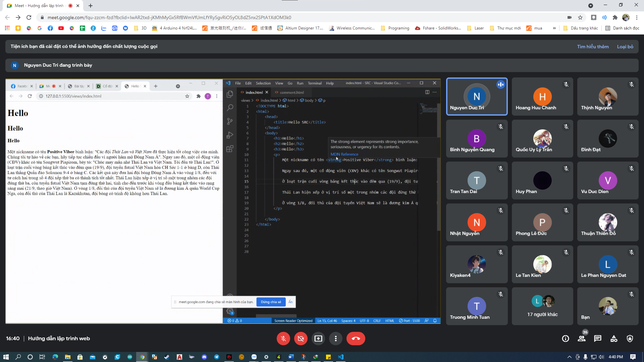Close the Meet browser tab

78,6
